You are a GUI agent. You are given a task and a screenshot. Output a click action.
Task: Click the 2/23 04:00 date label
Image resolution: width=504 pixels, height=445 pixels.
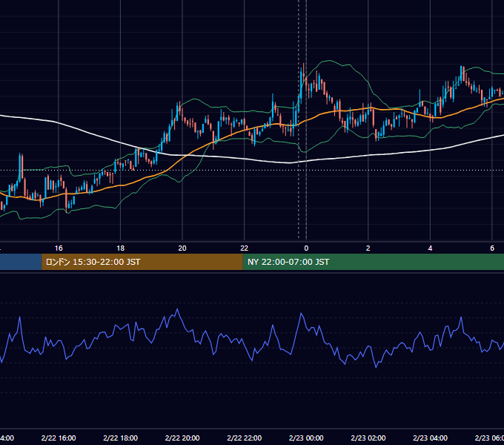[x=430, y=438]
